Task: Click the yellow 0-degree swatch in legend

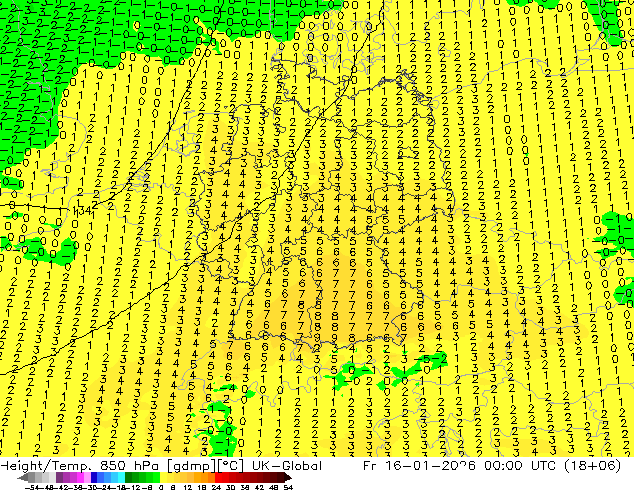Action: click(163, 477)
